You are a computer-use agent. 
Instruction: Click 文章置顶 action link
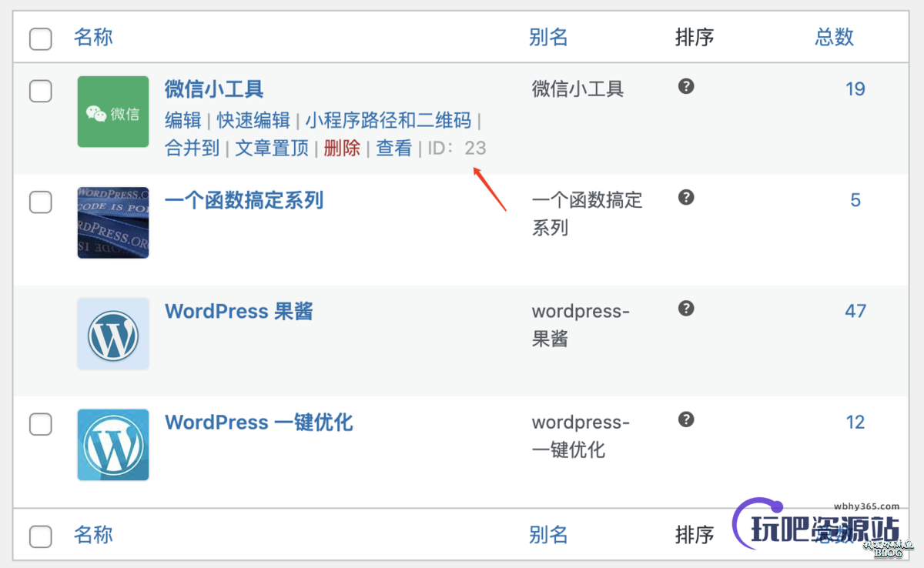coord(272,148)
